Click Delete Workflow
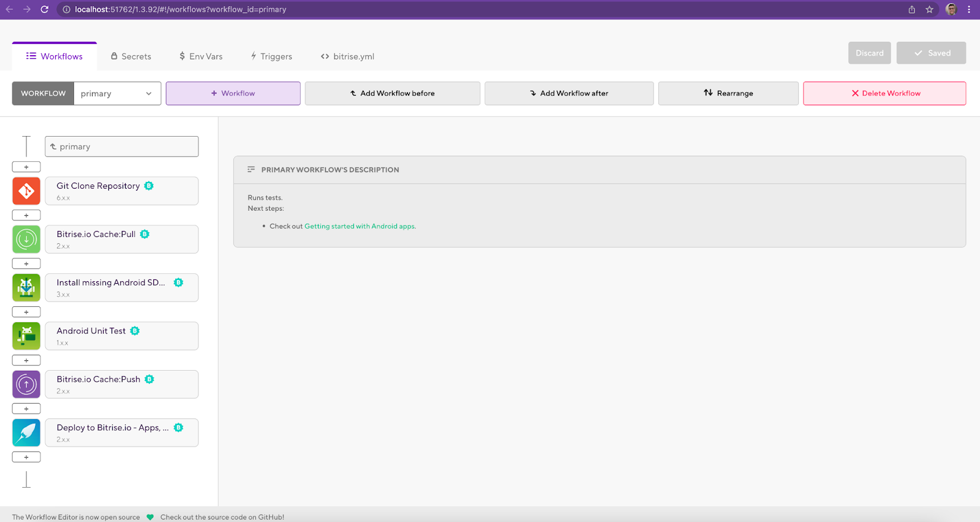This screenshot has height=522, width=980. click(884, 93)
